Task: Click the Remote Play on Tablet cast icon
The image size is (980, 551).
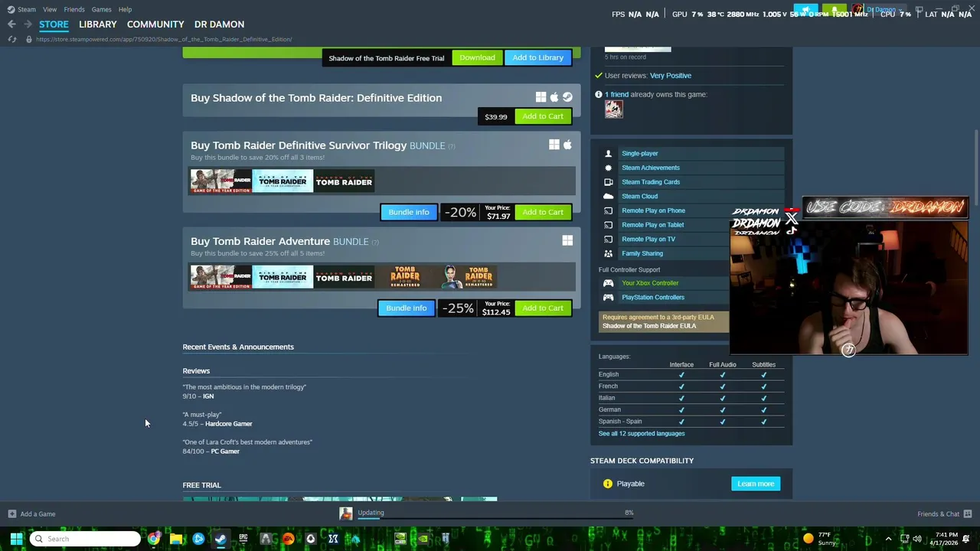Action: [x=609, y=225]
